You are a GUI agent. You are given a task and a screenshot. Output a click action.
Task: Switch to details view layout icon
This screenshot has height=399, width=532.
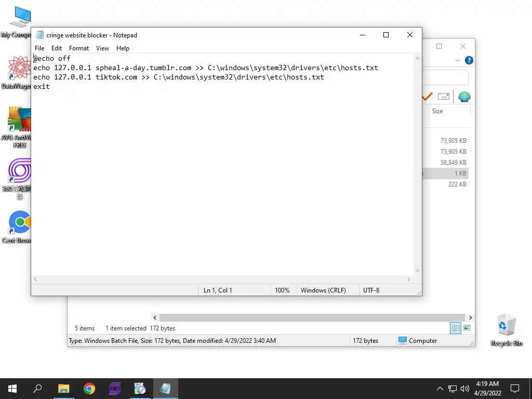pos(456,328)
